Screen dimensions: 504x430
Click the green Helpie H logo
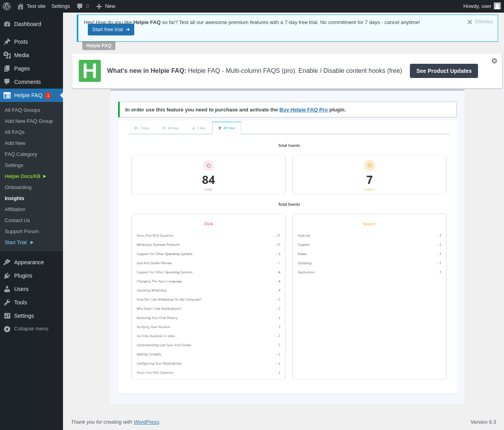point(90,71)
